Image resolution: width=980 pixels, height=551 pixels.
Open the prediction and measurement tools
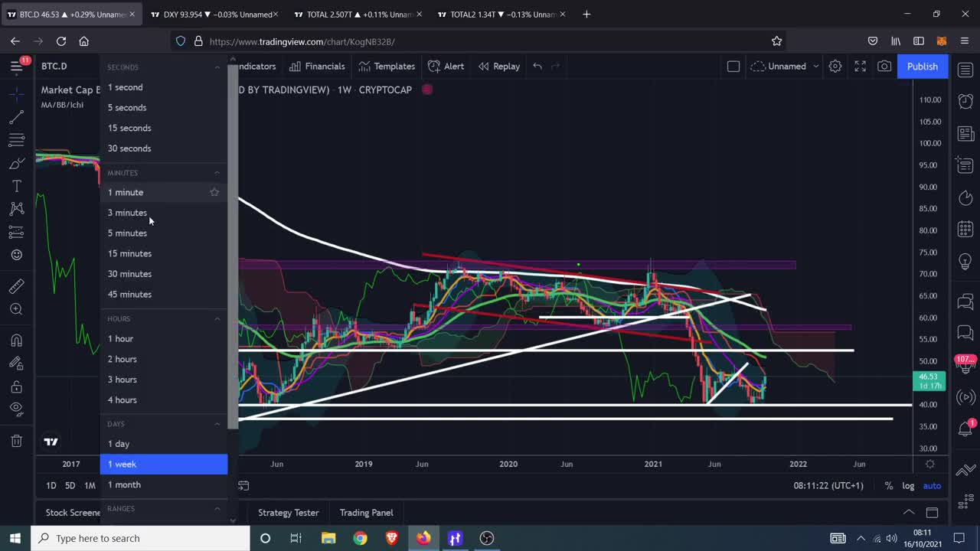(x=17, y=232)
